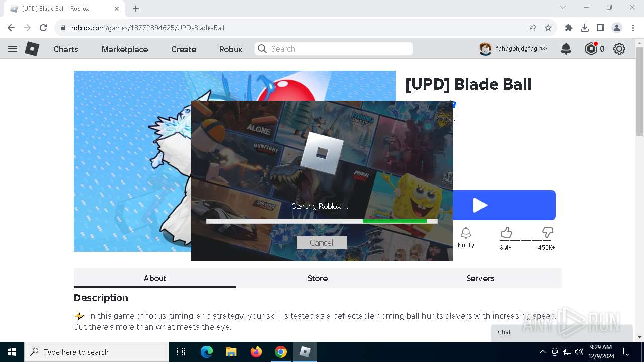Click the Starting Roblox progress bar
Image resolution: width=644 pixels, height=362 pixels.
point(322,221)
